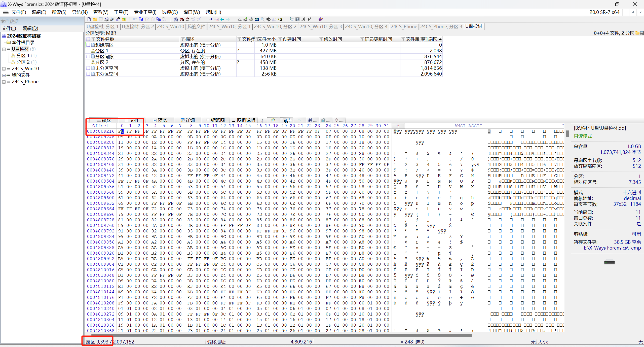
Task: Toggle the select-all checkbox in the list header
Action: pos(88,39)
